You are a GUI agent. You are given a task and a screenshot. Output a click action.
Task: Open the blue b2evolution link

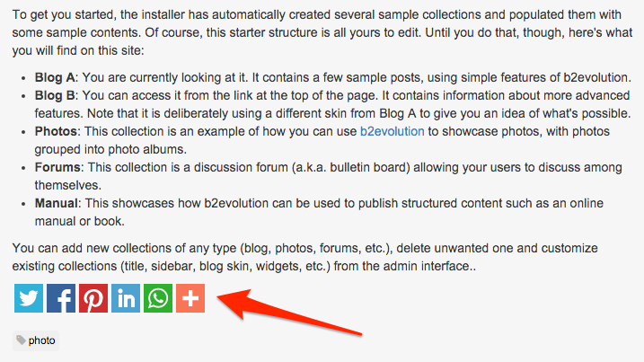pos(393,131)
